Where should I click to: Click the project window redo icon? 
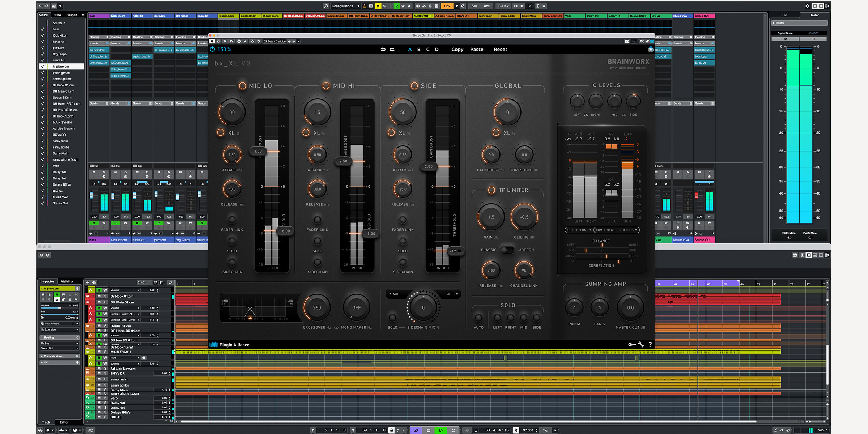tap(48, 255)
